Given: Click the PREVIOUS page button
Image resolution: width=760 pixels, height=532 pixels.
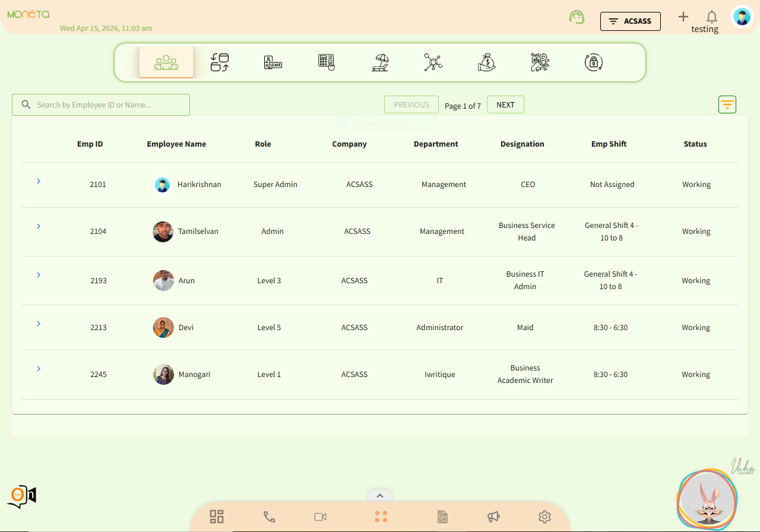Looking at the screenshot, I should pyautogui.click(x=411, y=104).
